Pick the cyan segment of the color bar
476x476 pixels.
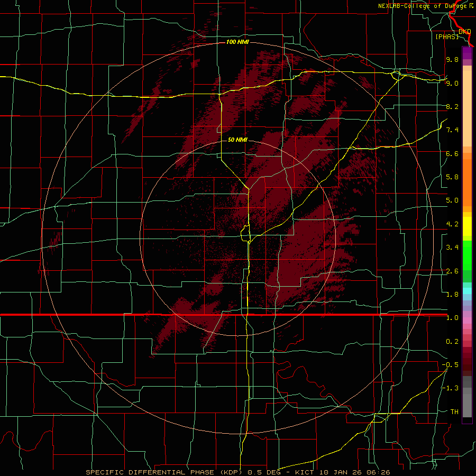467,291
